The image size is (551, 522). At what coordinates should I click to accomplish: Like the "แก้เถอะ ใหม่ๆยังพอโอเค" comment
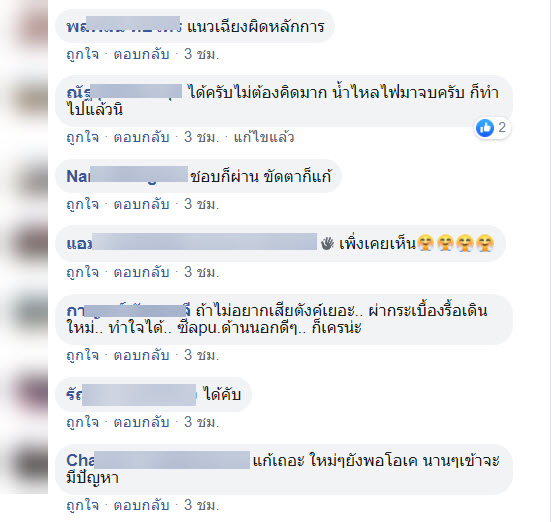(x=83, y=505)
